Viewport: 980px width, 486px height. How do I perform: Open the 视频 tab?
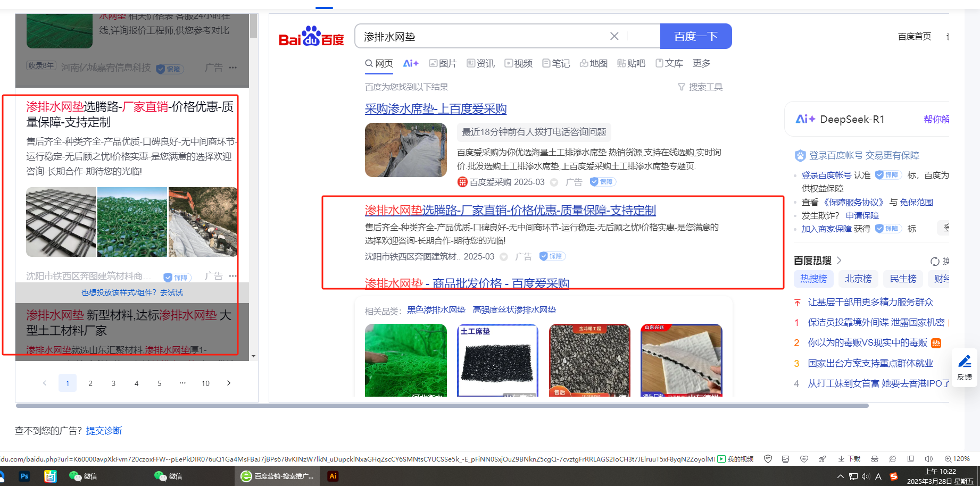519,63
